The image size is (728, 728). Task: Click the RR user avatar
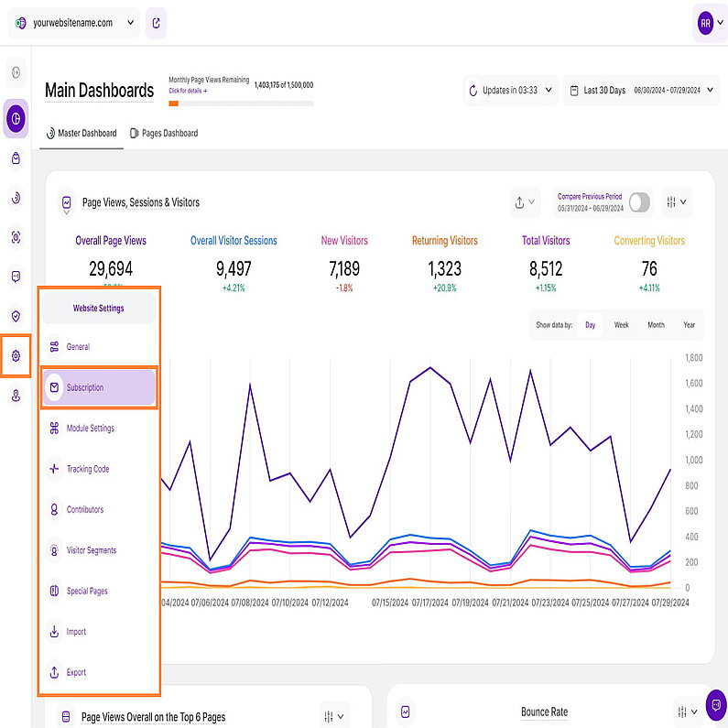(x=704, y=24)
